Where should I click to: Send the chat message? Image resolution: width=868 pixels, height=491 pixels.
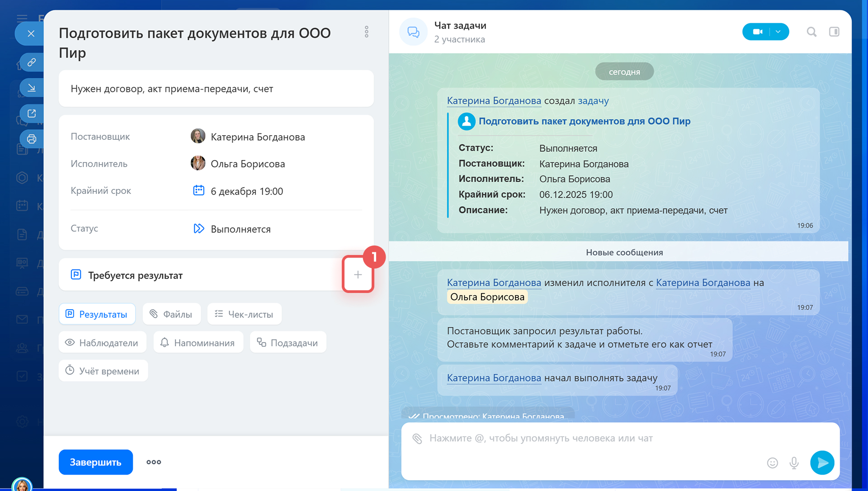[822, 463]
